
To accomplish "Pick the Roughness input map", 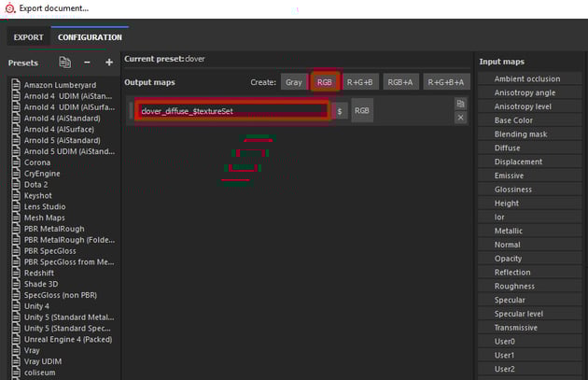I will point(529,287).
